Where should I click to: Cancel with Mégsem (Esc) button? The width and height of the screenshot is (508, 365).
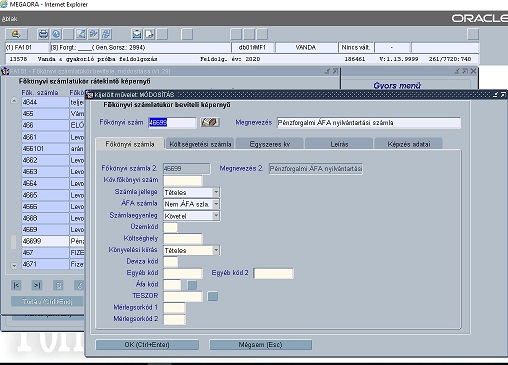[x=260, y=345]
